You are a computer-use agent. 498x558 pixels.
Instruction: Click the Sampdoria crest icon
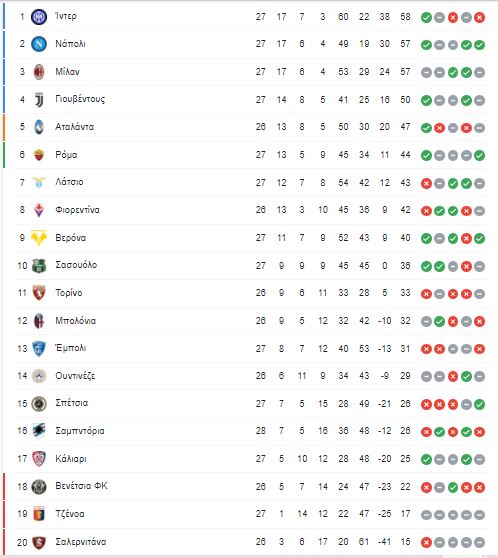click(39, 431)
